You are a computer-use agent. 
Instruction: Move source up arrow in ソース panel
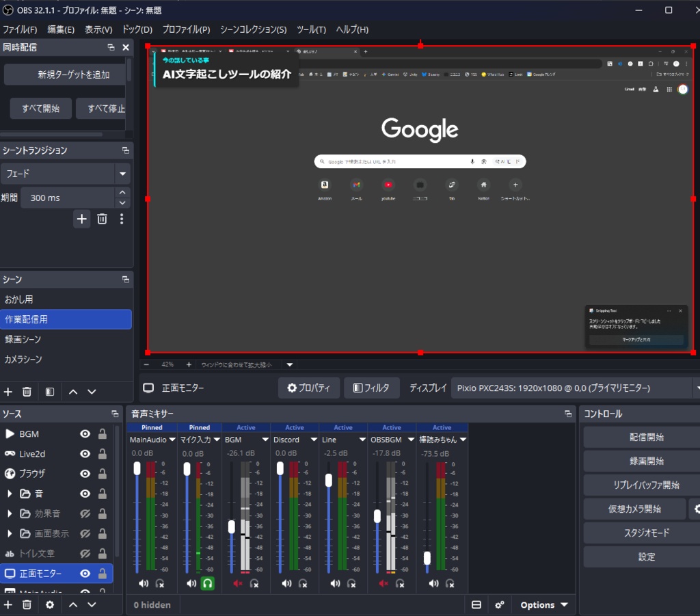click(x=73, y=604)
